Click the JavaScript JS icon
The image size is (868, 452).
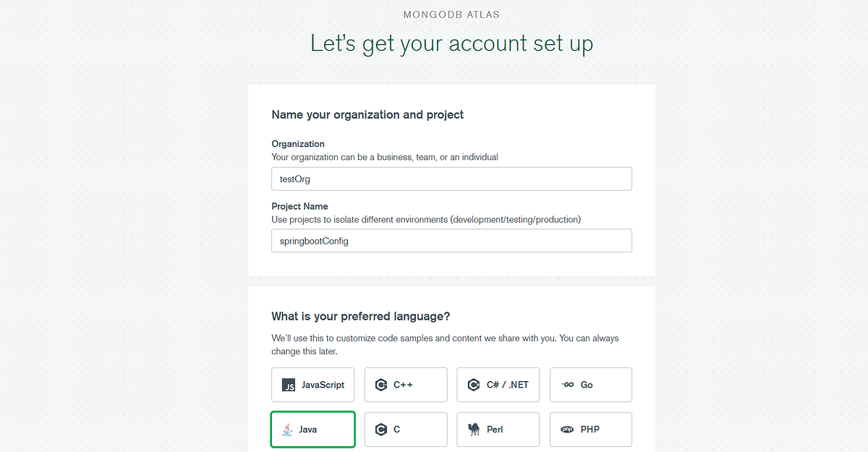(289, 385)
